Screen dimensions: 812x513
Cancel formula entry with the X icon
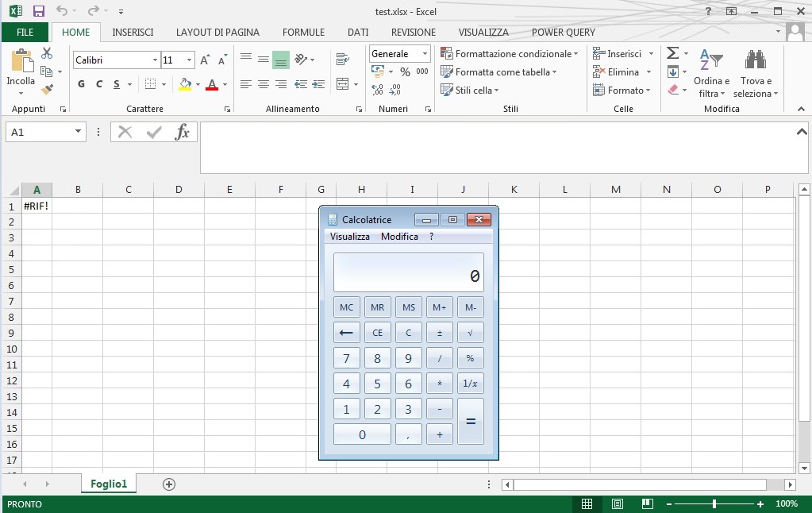coord(125,132)
